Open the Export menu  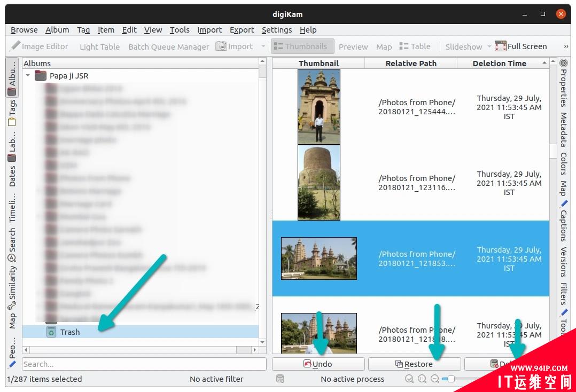pyautogui.click(x=242, y=30)
